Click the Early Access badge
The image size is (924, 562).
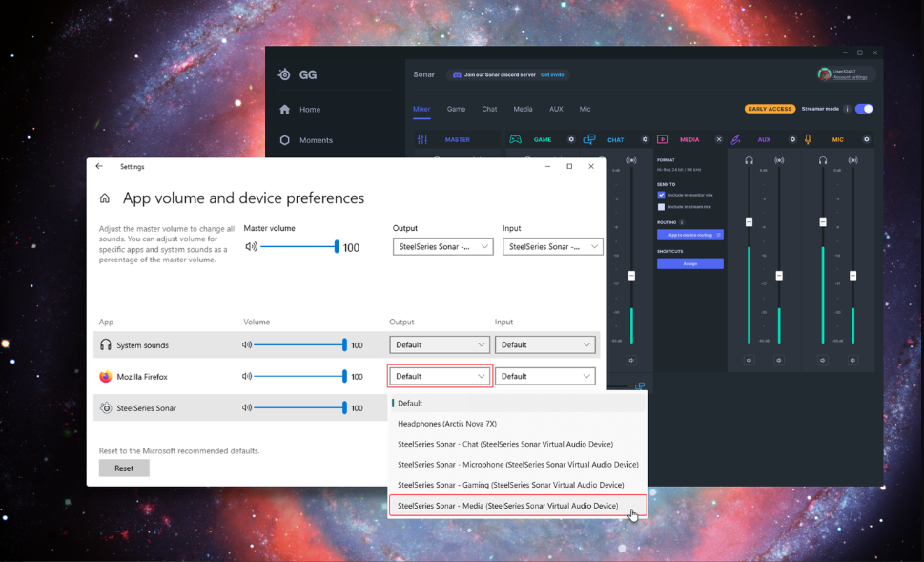tap(770, 109)
